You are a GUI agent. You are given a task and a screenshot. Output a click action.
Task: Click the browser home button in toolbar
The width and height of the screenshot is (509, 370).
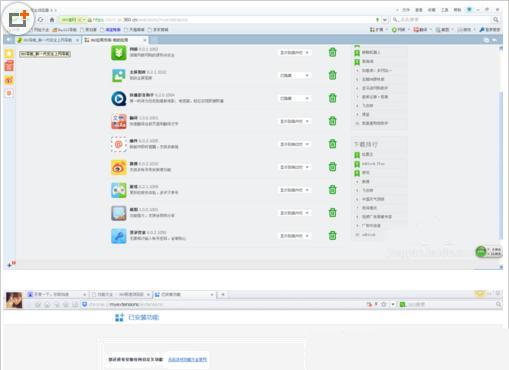click(52, 20)
